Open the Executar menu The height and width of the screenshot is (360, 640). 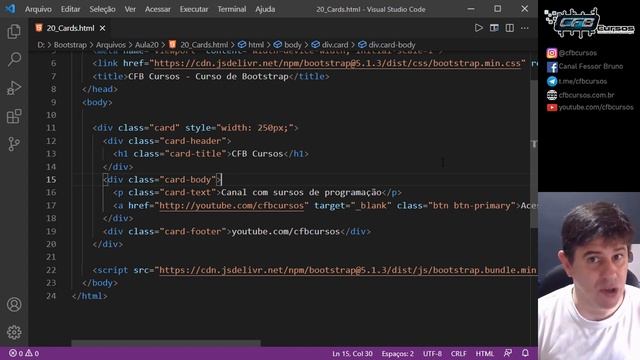(193, 9)
